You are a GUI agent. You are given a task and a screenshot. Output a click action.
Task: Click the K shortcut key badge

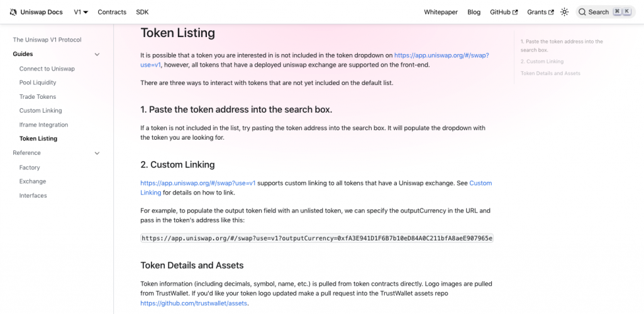coord(627,11)
